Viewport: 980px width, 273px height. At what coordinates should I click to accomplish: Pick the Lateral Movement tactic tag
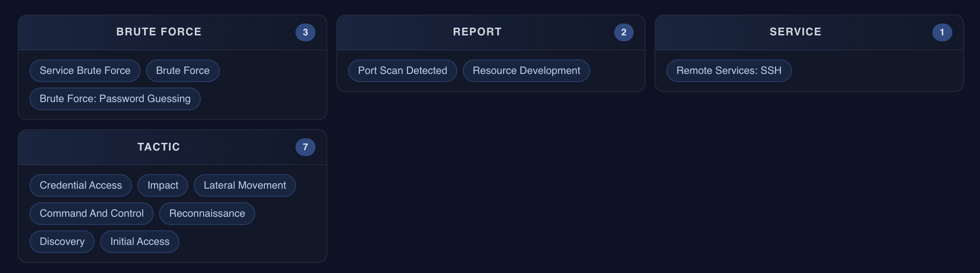(x=245, y=185)
